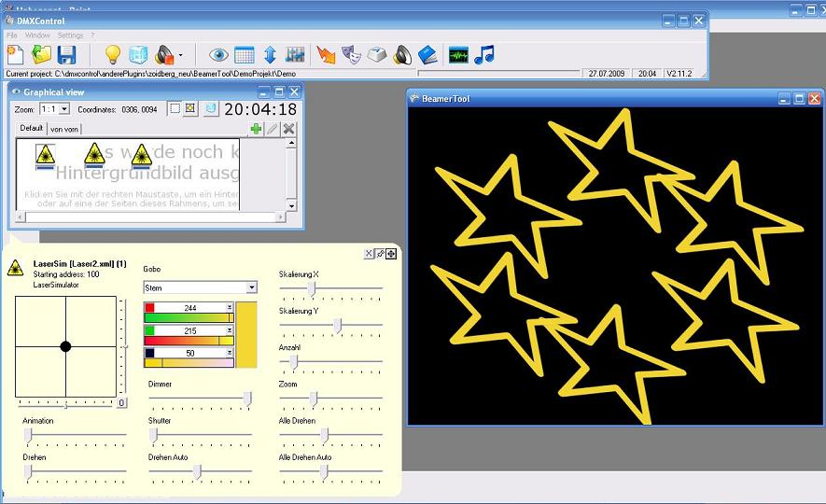Open the Settings menu
The width and height of the screenshot is (826, 504).
[x=70, y=35]
